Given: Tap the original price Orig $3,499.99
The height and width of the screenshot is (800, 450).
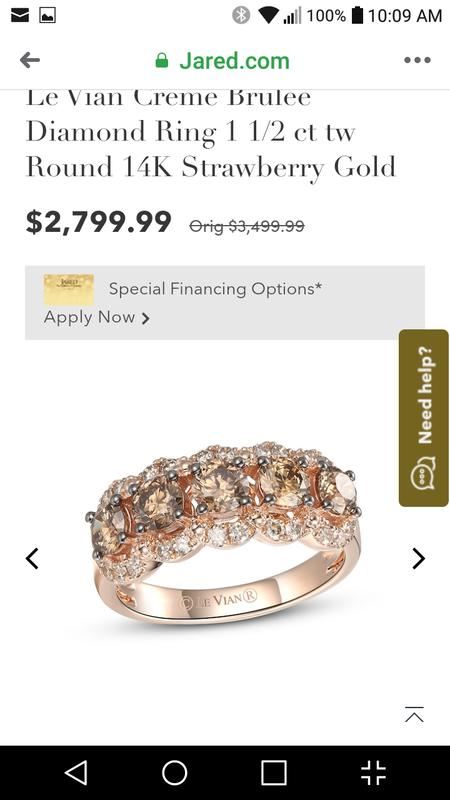Looking at the screenshot, I should [247, 226].
